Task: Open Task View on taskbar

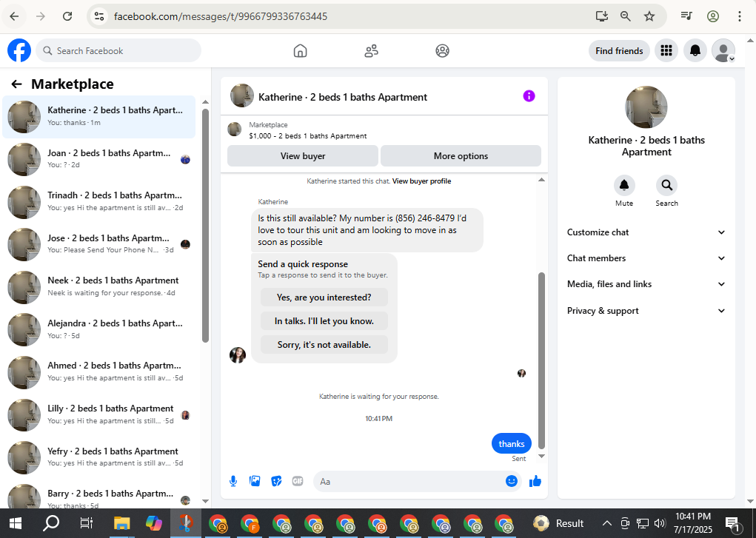Action: (x=87, y=523)
